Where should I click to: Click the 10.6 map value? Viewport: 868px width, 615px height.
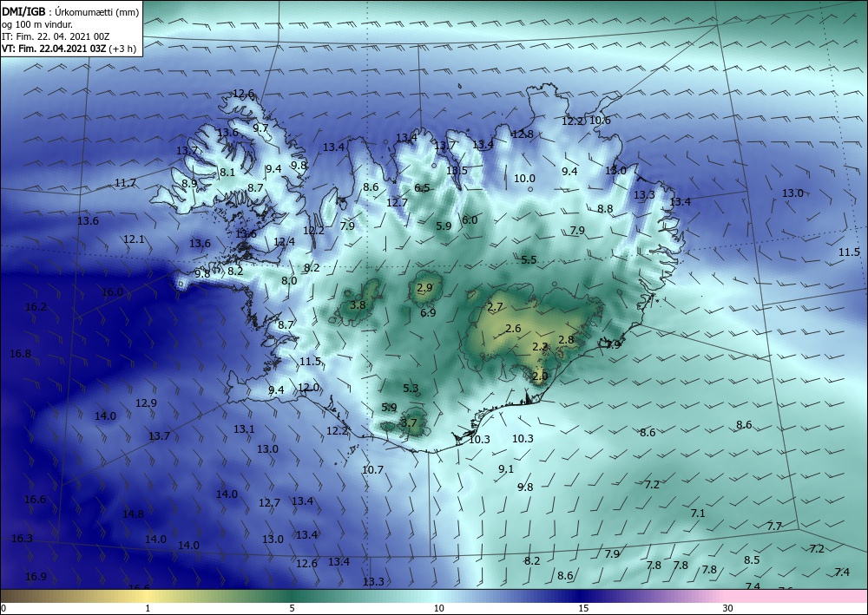(x=600, y=120)
